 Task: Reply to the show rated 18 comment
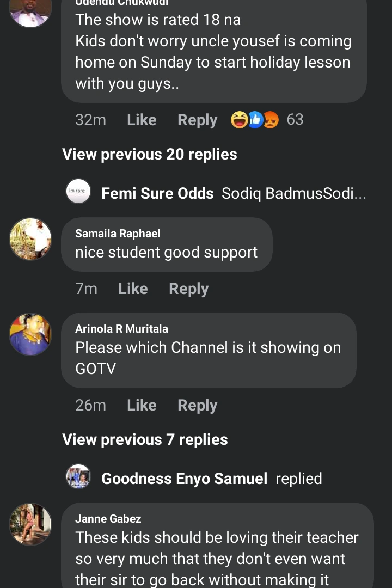[197, 120]
